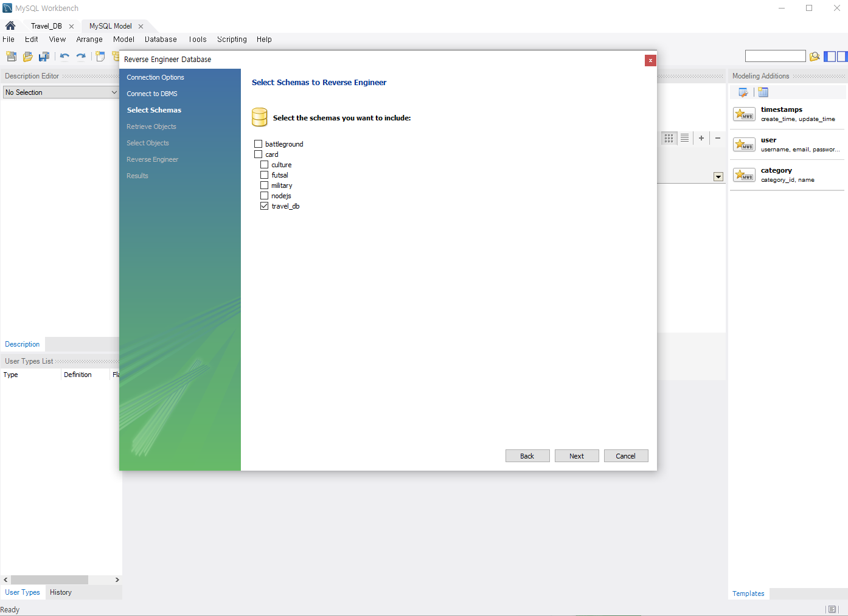This screenshot has height=616, width=848.
Task: Check the military schema checkbox
Action: (264, 185)
